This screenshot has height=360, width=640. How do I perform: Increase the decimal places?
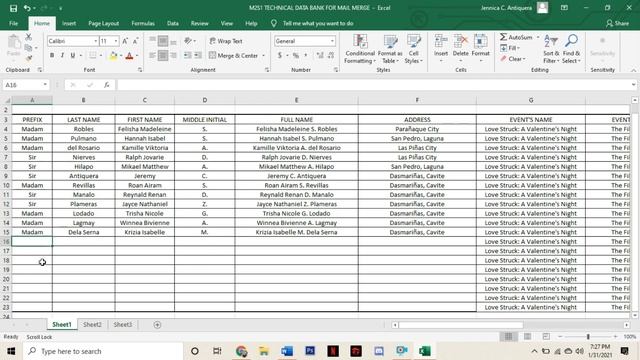320,55
